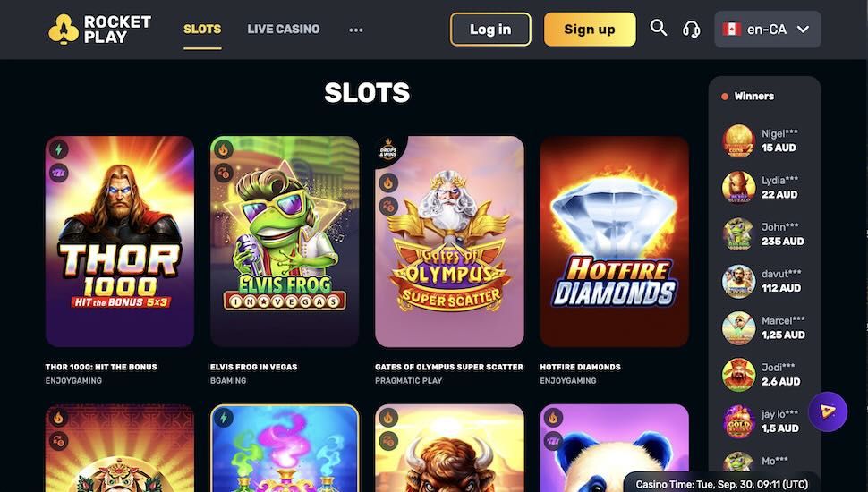This screenshot has width=868, height=492.
Task: Expand the three-dots more menu
Action: tap(356, 30)
